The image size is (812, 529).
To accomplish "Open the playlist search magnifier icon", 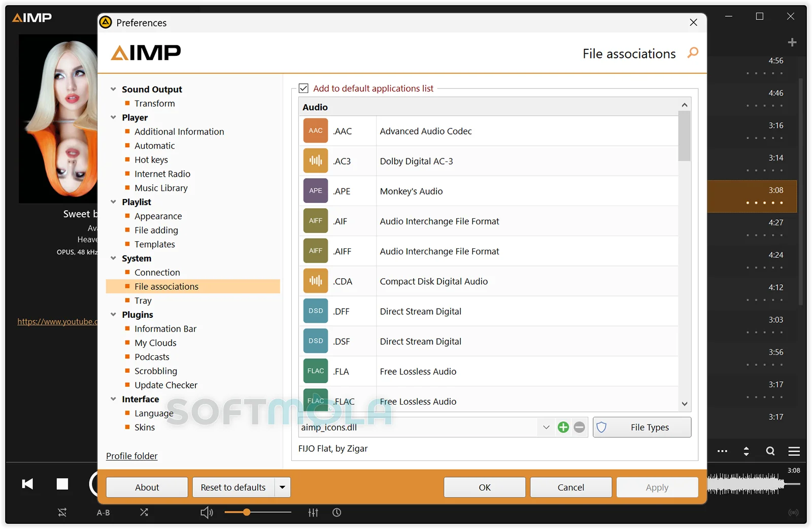I will click(770, 451).
